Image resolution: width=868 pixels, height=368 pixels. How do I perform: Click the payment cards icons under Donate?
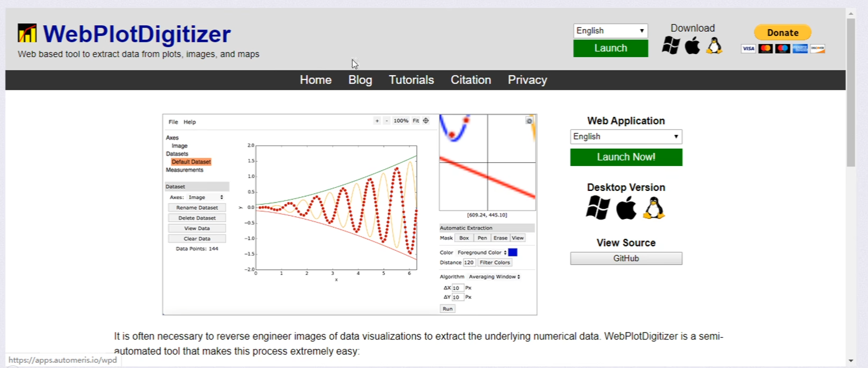(x=783, y=49)
